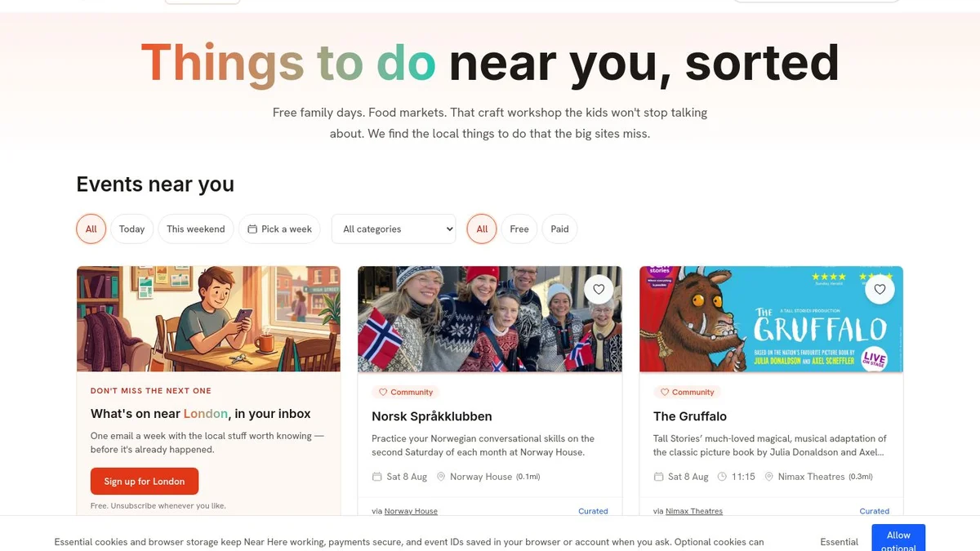The height and width of the screenshot is (551, 980).
Task: Choose Essential cookies only
Action: click(x=840, y=542)
